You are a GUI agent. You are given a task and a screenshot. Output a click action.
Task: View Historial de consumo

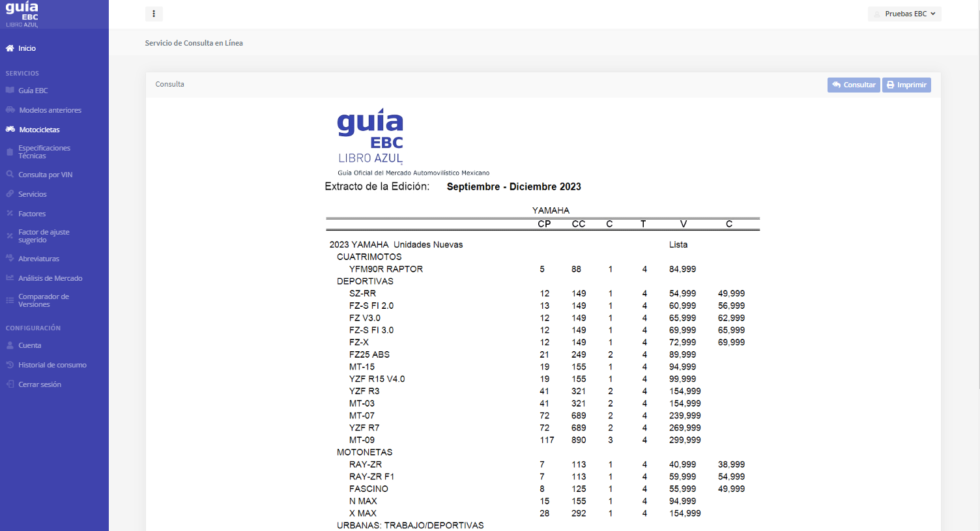coord(52,365)
